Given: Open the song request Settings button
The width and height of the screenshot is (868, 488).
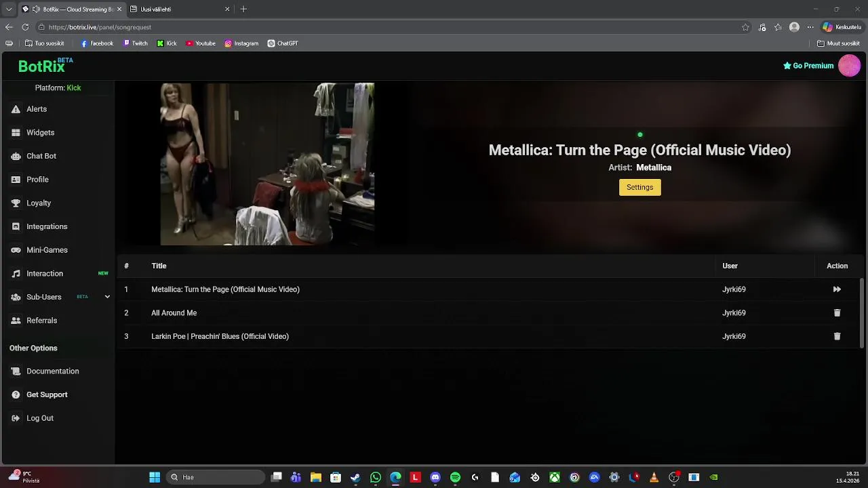Looking at the screenshot, I should 639,187.
